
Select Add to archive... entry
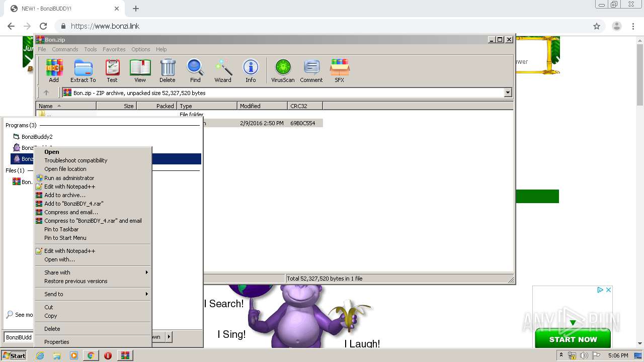93,195
